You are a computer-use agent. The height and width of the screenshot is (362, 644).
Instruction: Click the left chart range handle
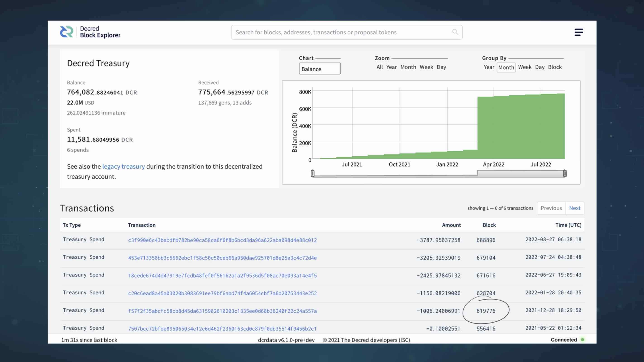312,173
